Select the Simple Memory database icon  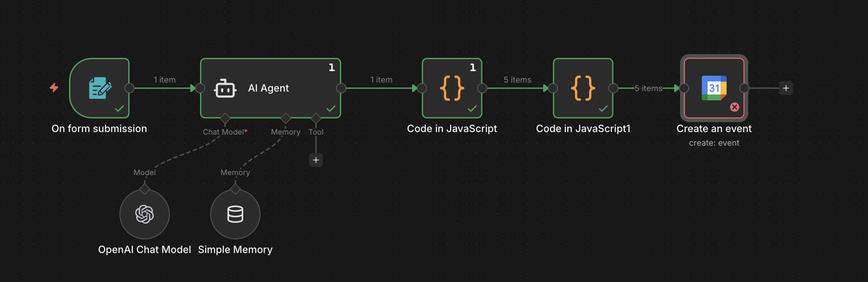click(235, 214)
